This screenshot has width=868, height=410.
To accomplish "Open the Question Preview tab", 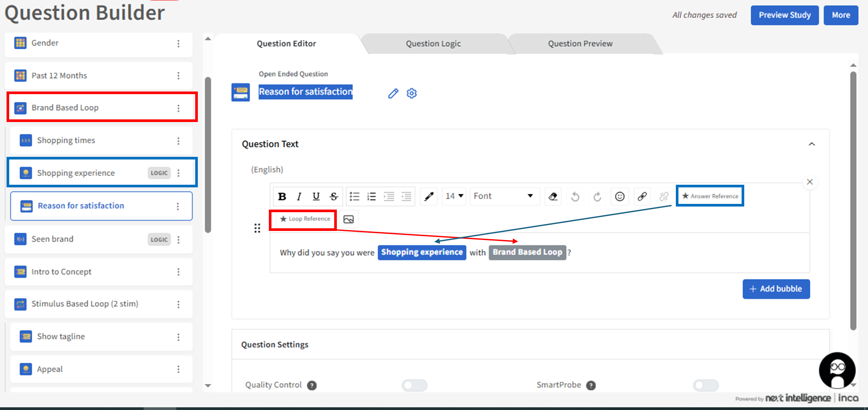I will pyautogui.click(x=580, y=44).
